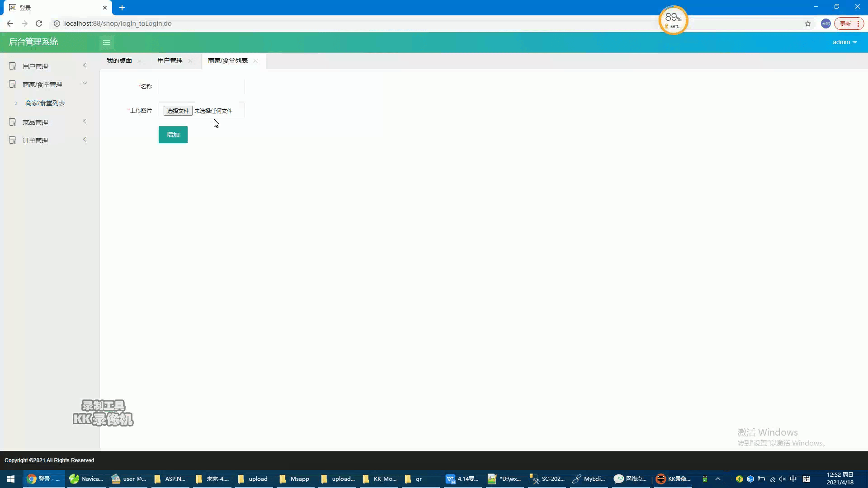This screenshot has height=488, width=868.
Task: Click the 选择文件 file button
Action: [178, 111]
